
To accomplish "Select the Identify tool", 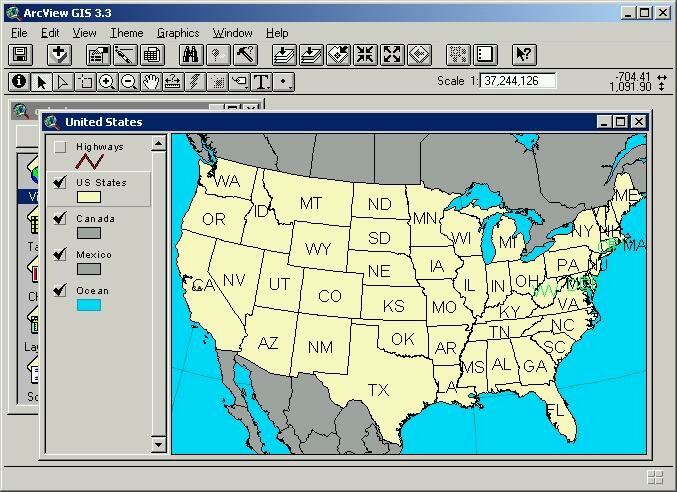I will [x=19, y=82].
